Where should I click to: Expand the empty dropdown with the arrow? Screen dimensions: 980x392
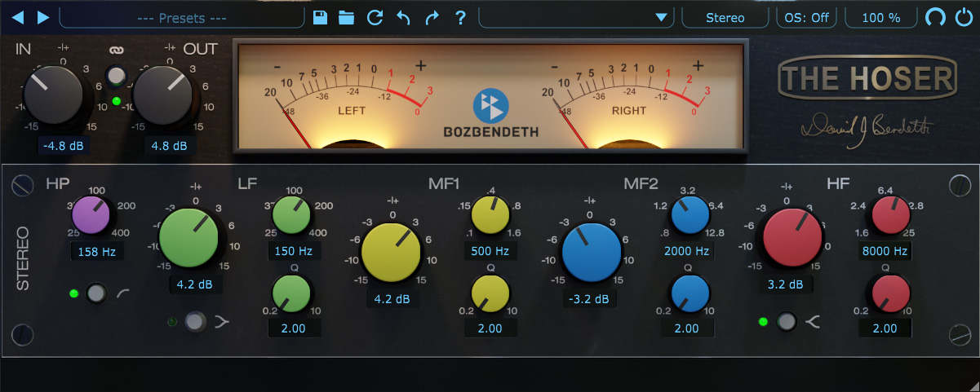pos(660,17)
